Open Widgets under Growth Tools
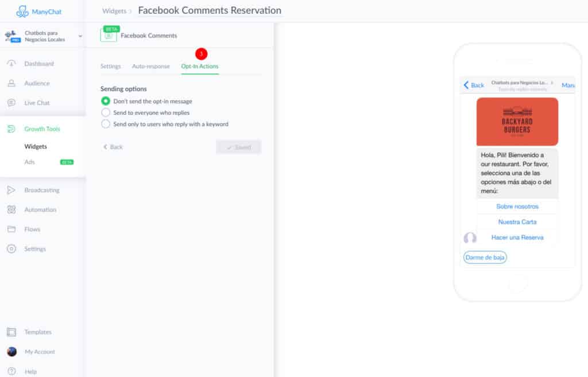This screenshot has width=588, height=377. pyautogui.click(x=36, y=146)
